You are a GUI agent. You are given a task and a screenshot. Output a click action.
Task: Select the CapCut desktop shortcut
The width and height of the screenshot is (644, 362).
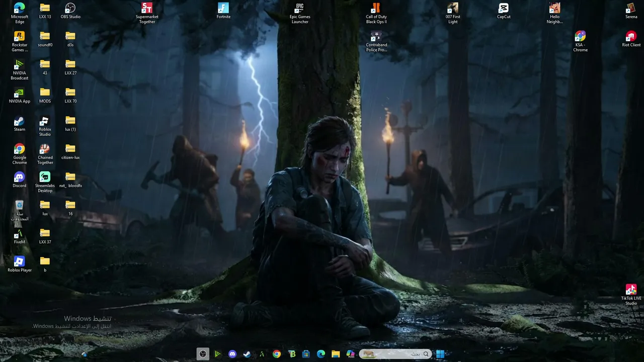[x=504, y=11]
